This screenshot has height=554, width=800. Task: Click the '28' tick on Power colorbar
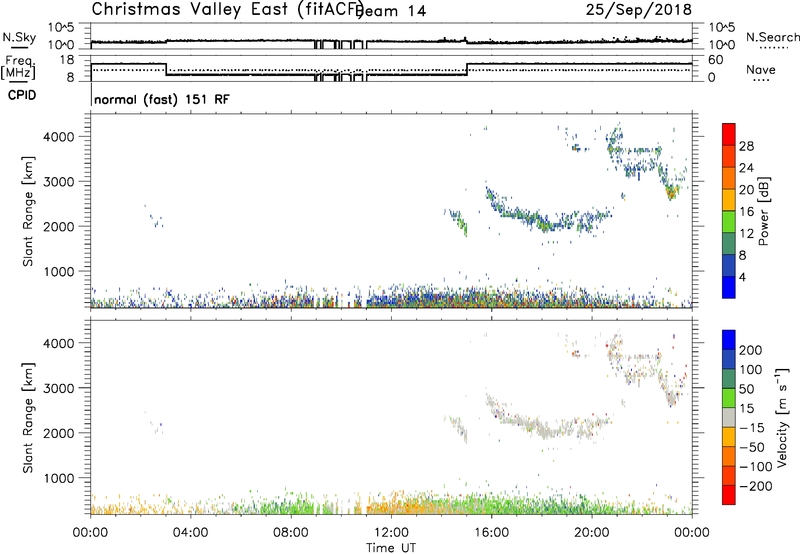coord(746,146)
